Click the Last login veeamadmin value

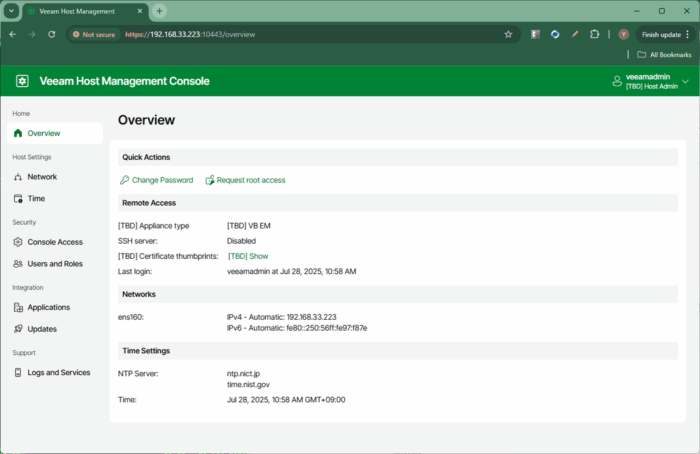tap(292, 271)
